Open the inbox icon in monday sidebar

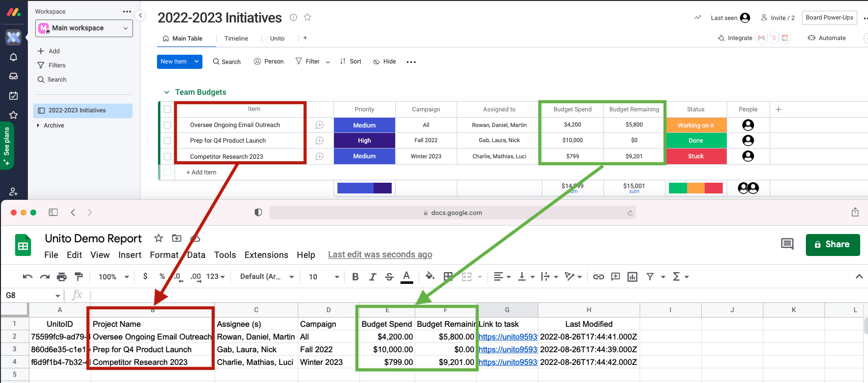[14, 76]
